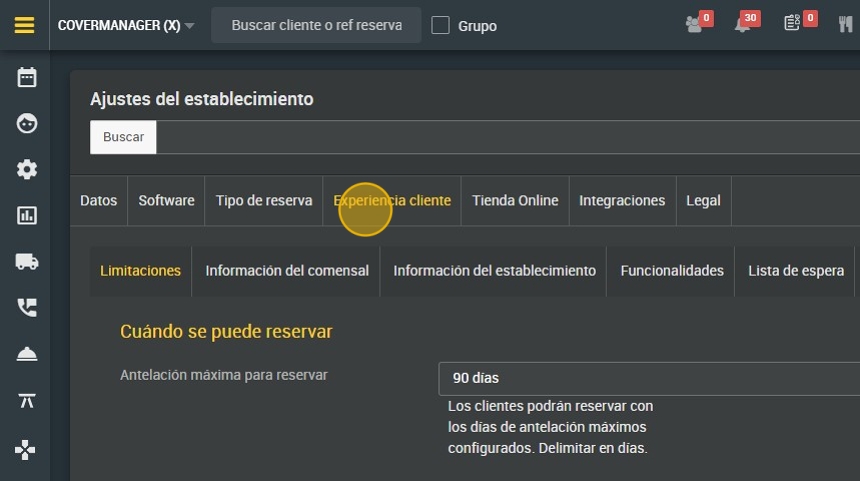The image size is (860, 481).
Task: Open the delivery truck sidebar icon
Action: pos(26,262)
